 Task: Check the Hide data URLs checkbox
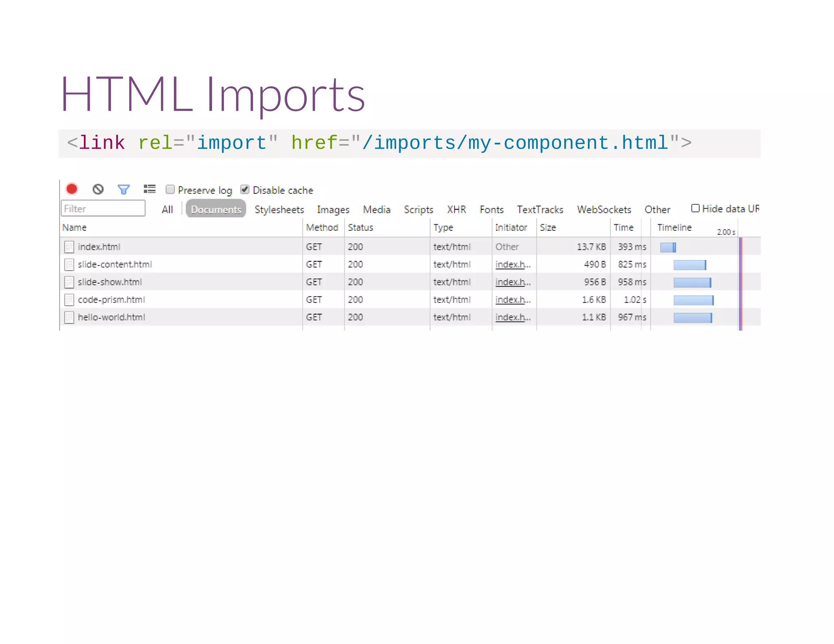tap(695, 208)
